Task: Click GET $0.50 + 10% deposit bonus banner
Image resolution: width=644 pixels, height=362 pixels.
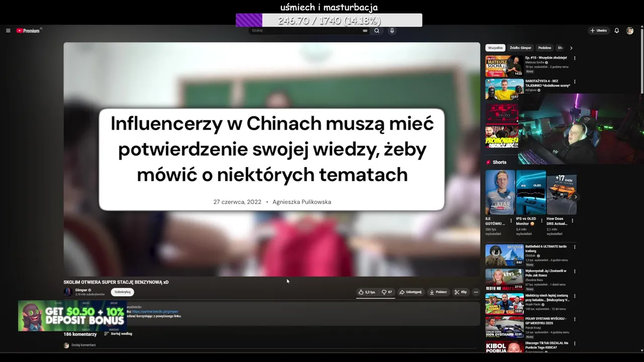Action: coord(72,316)
